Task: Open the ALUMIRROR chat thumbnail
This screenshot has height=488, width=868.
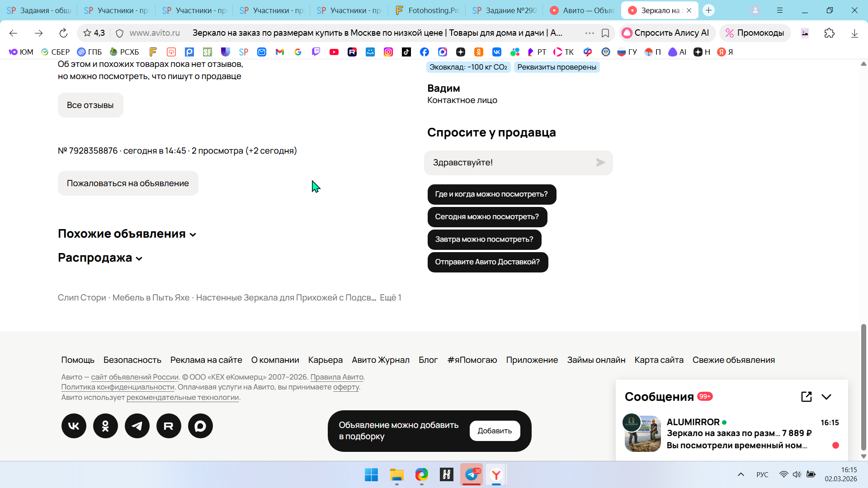Action: click(642, 433)
